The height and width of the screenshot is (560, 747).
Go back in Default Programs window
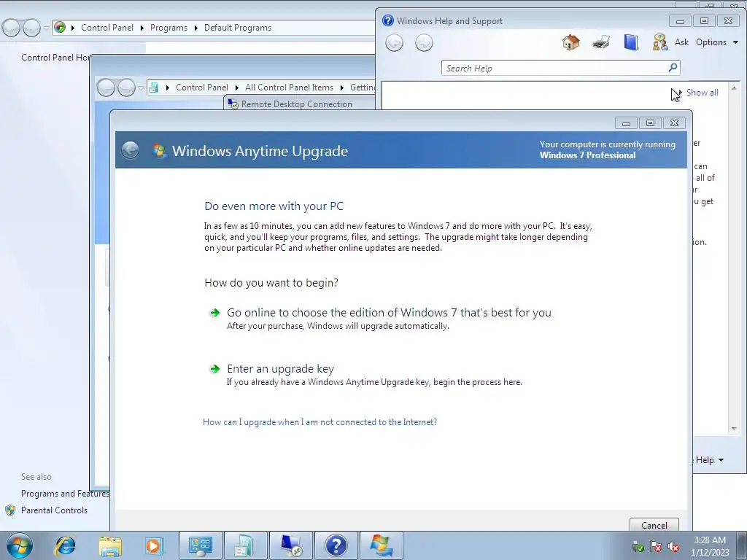tap(11, 28)
